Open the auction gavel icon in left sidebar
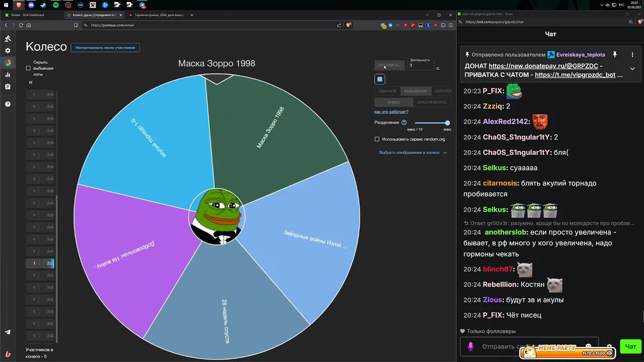The height and width of the screenshot is (362, 644). pos(8,39)
